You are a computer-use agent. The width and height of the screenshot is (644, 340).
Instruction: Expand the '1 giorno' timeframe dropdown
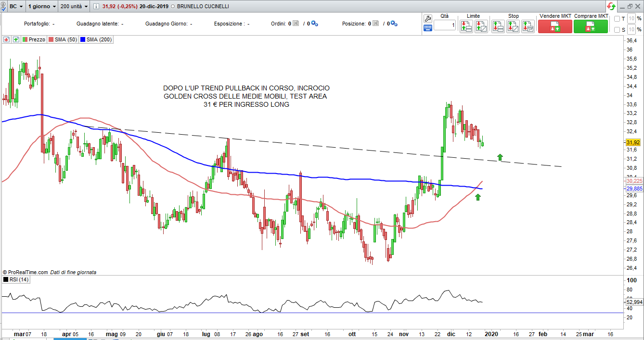41,6
